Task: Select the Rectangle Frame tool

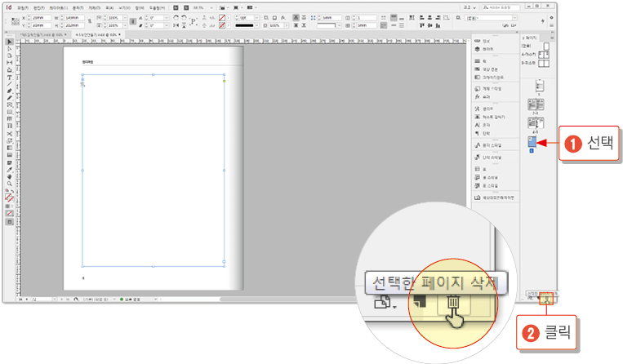Action: [x=10, y=104]
